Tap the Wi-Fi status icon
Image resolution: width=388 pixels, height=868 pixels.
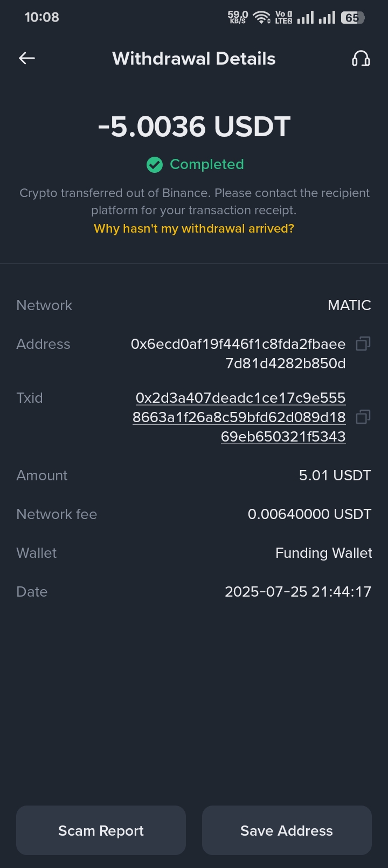pos(262,17)
